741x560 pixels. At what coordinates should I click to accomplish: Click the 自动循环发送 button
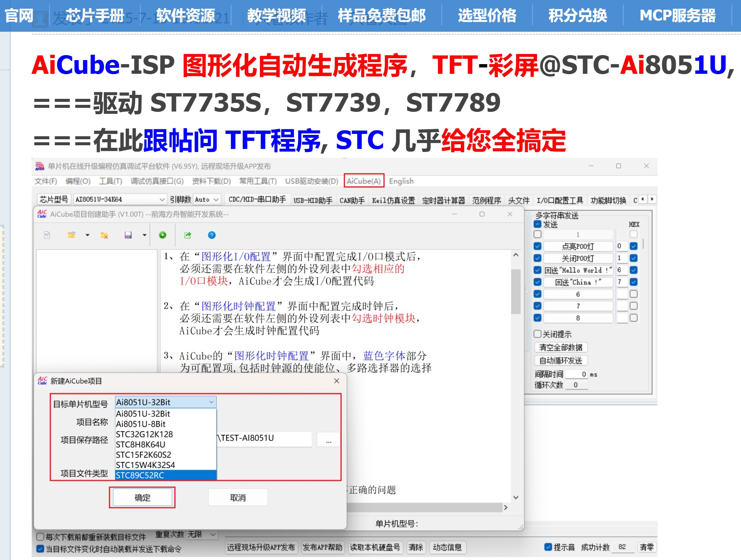(561, 361)
